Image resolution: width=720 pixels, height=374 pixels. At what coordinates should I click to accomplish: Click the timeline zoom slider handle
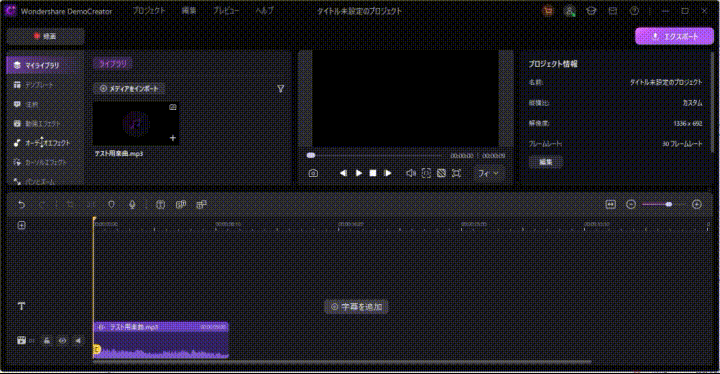coord(669,204)
